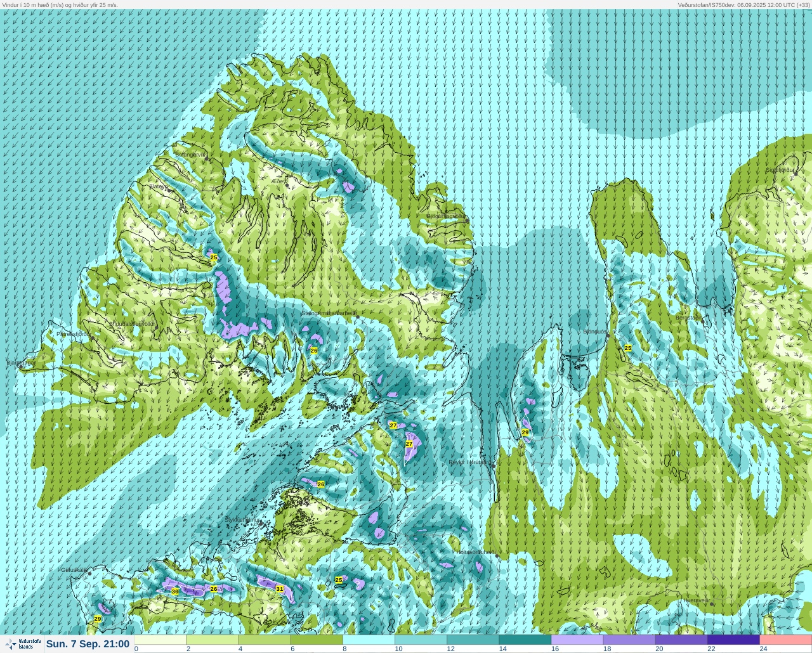Click the Bergstaðir station label
812x653 pixels.
(x=689, y=318)
